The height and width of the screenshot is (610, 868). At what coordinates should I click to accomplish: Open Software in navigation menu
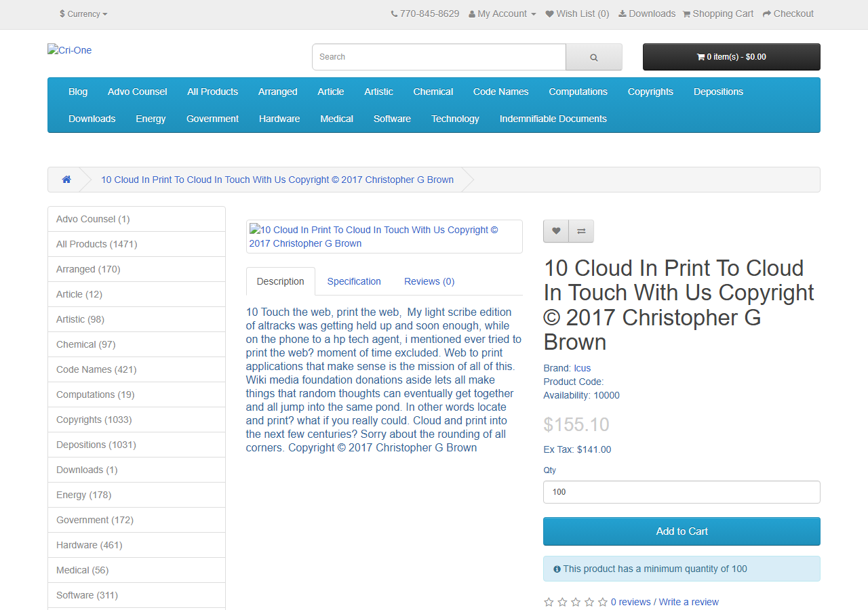click(x=393, y=119)
